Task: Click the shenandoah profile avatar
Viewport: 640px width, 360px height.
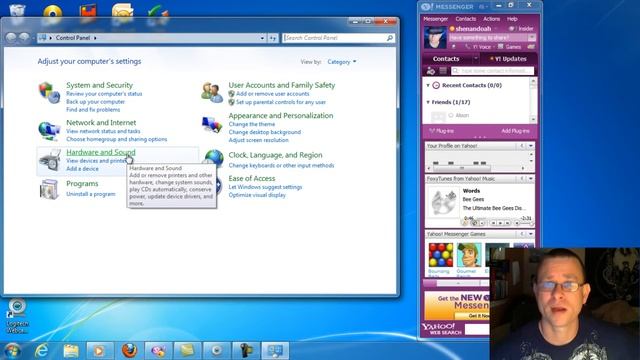Action: coord(435,38)
